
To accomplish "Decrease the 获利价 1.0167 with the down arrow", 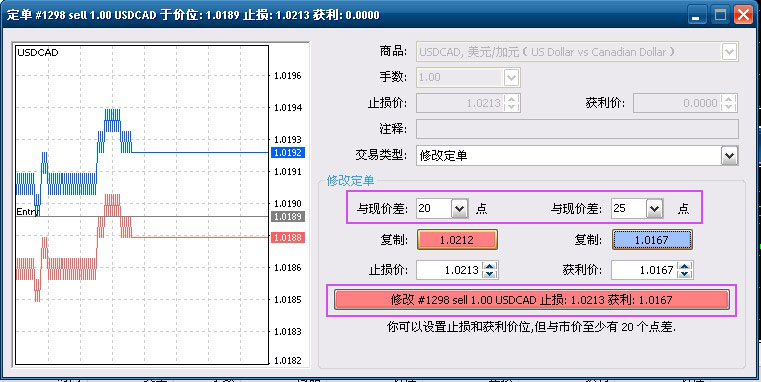I will 684,274.
